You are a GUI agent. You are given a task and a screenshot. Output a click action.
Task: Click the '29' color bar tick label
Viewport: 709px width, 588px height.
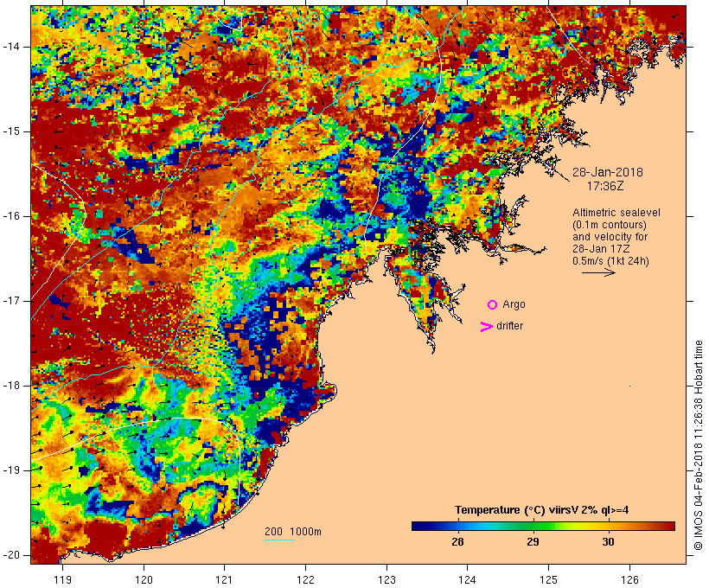click(x=533, y=541)
